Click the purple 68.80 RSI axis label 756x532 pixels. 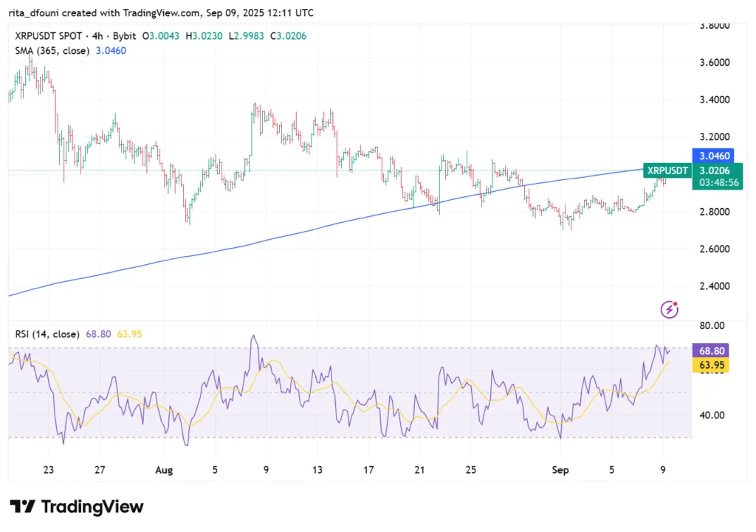click(x=713, y=352)
